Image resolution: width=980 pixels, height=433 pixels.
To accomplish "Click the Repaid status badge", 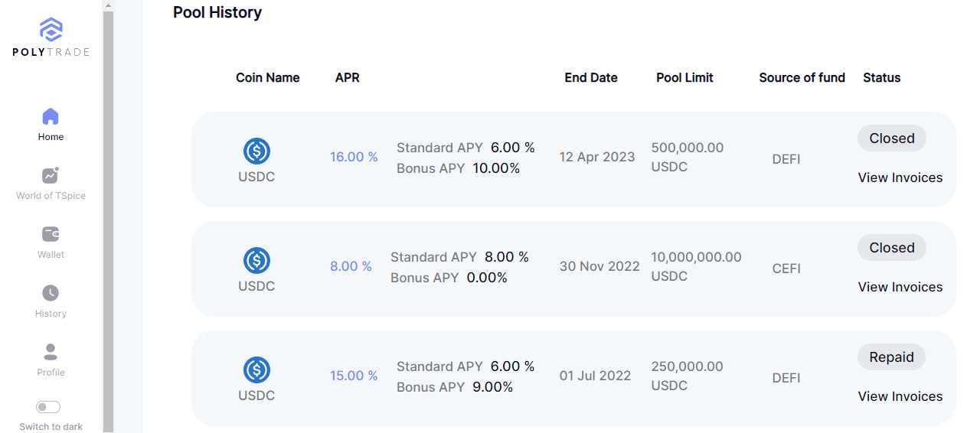I will coord(891,357).
